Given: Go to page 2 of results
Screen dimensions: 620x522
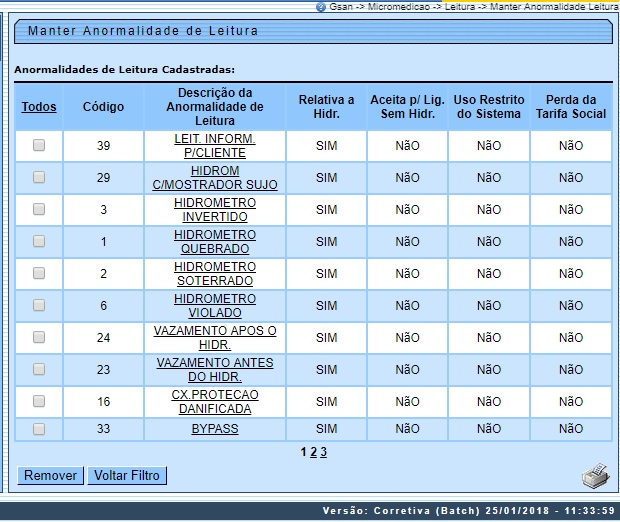Looking at the screenshot, I should point(313,452).
